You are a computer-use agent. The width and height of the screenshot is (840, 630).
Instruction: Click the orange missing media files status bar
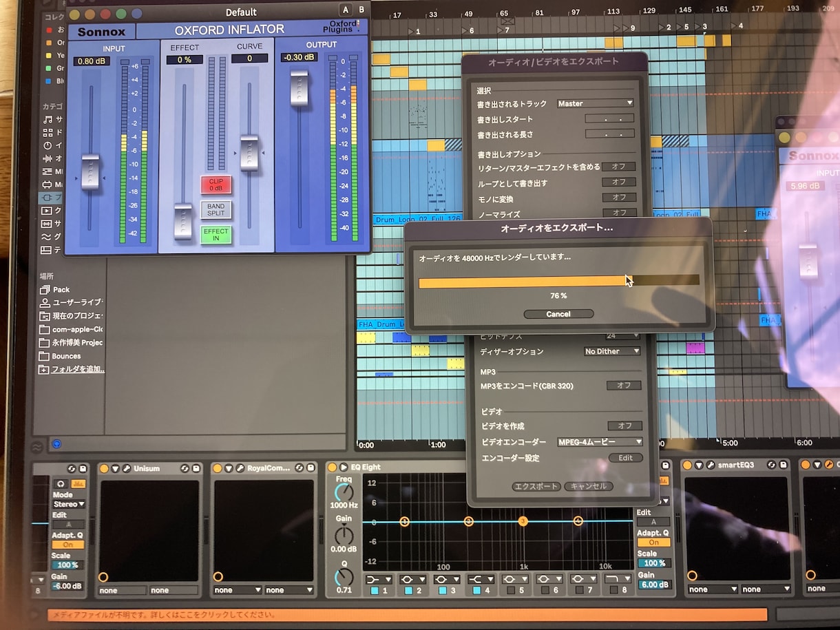pos(408,614)
